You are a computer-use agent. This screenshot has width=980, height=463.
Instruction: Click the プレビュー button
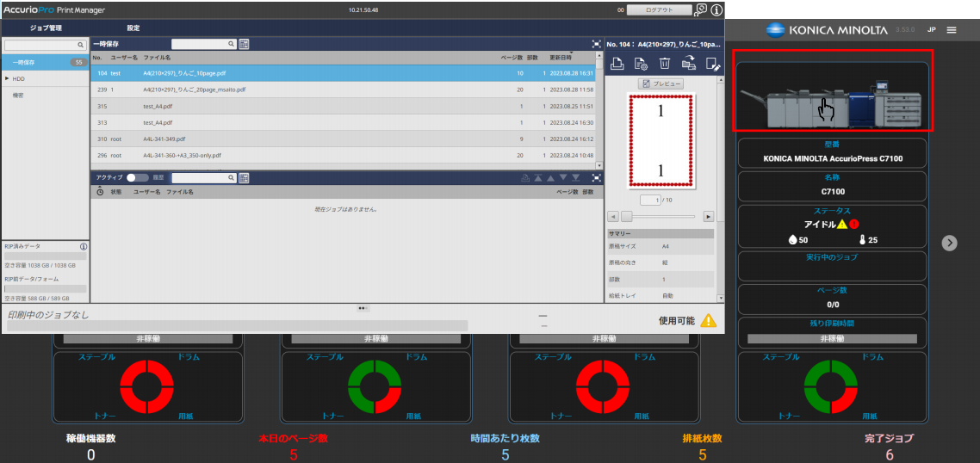(x=661, y=83)
